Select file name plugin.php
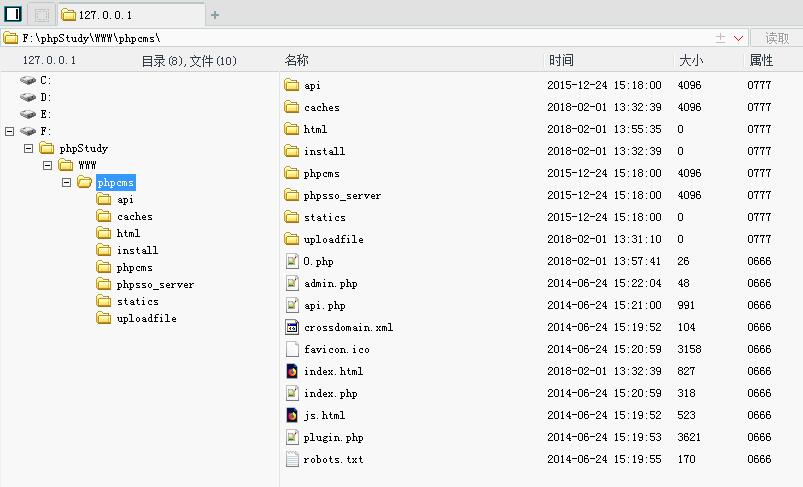The image size is (803, 487). [333, 437]
